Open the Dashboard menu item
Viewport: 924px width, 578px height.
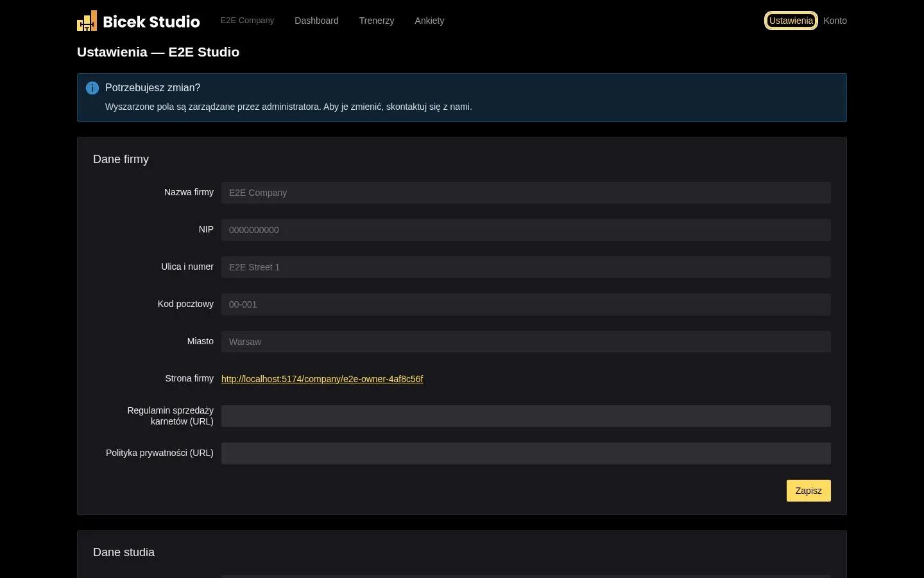pos(316,21)
